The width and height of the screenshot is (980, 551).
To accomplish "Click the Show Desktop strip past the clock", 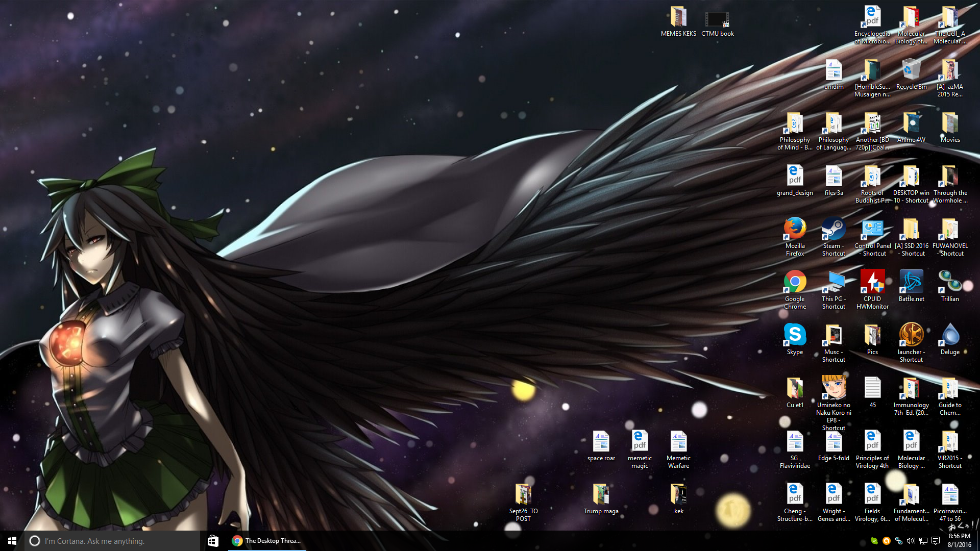I will [x=978, y=541].
